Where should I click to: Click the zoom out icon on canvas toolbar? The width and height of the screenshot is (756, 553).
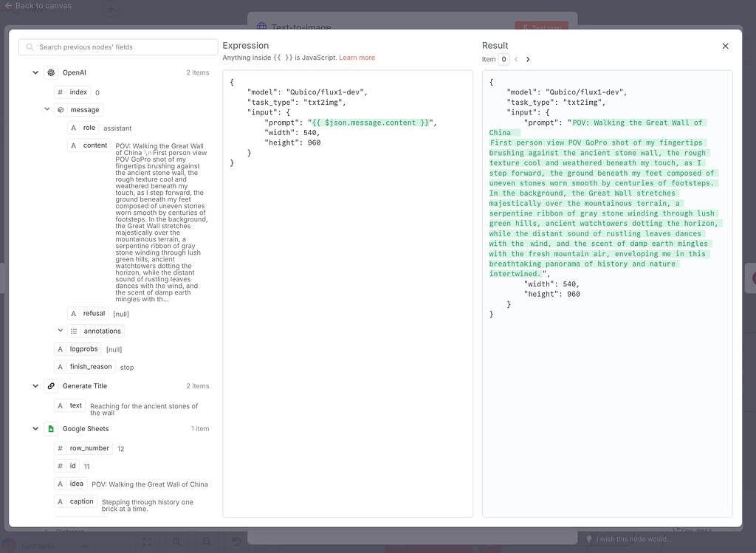pyautogui.click(x=206, y=541)
